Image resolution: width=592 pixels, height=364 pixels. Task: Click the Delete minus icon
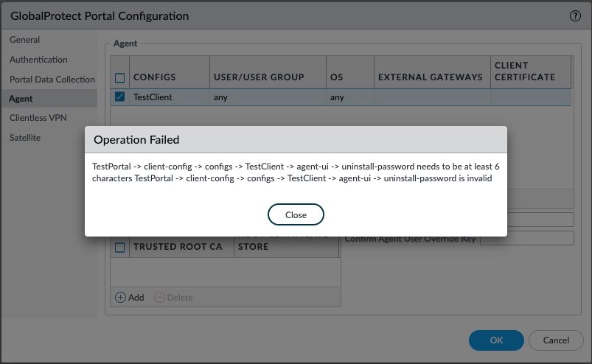pos(159,297)
